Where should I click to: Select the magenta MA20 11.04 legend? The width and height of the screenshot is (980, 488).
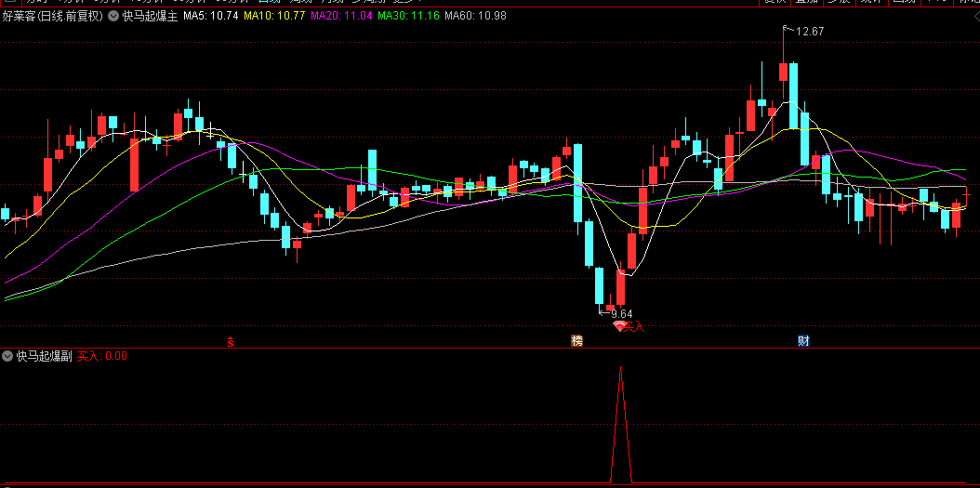341,16
